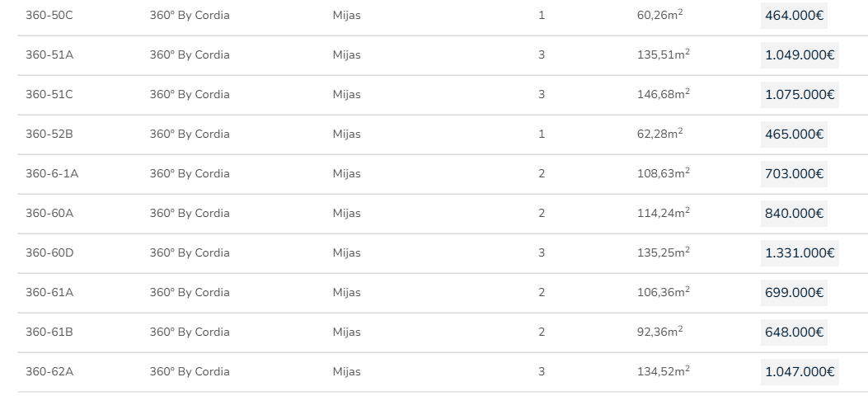Image resolution: width=868 pixels, height=396 pixels.
Task: Open unit reference 360-50C
Action: [49, 16]
